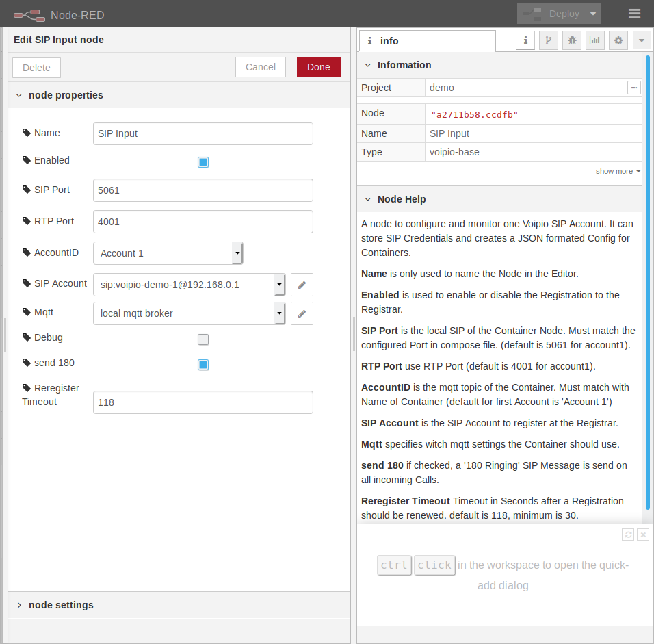This screenshot has width=654, height=644.
Task: Edit SIP Account with pencil icon
Action: [x=302, y=285]
